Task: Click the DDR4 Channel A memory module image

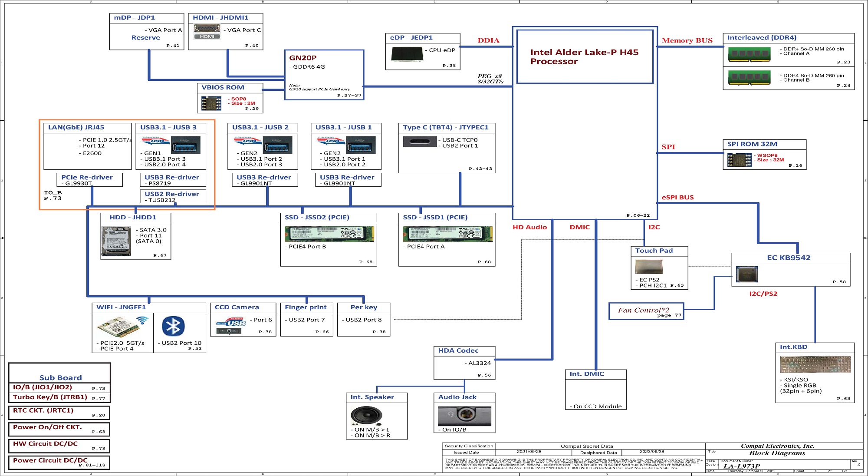Action: [x=749, y=54]
